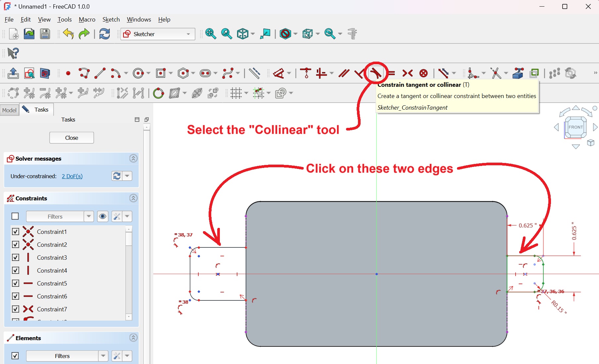Click the Leave sketch icon
The height and width of the screenshot is (364, 599).
click(x=13, y=73)
